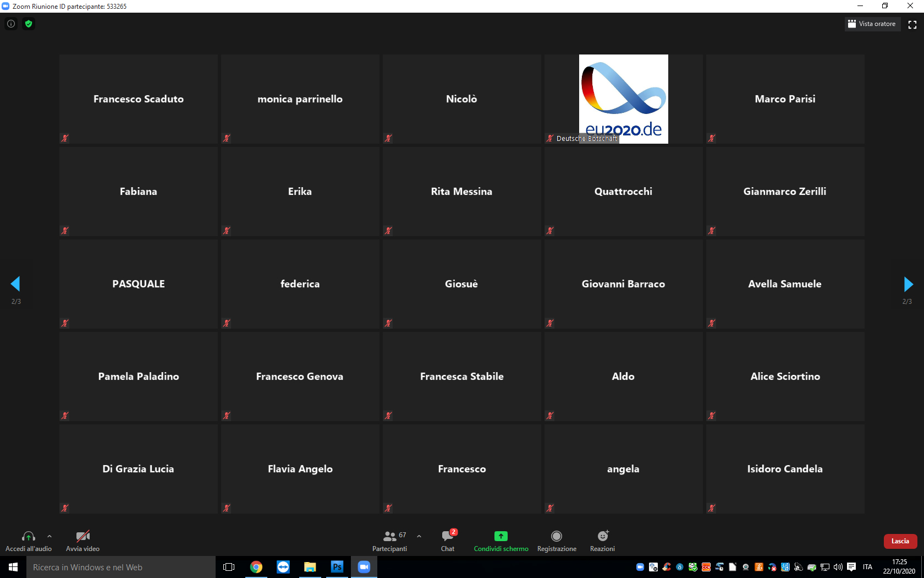Start Registrazione recording
Image resolution: width=924 pixels, height=578 pixels.
click(x=557, y=541)
